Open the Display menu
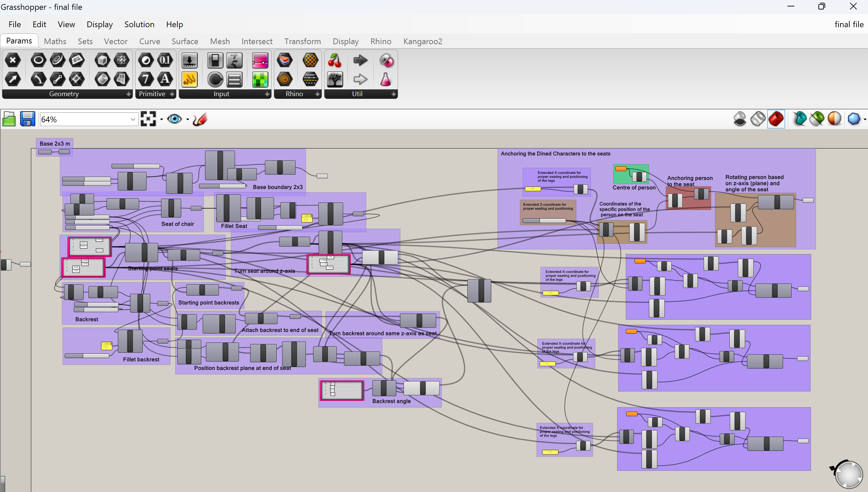The image size is (868, 492). tap(100, 24)
